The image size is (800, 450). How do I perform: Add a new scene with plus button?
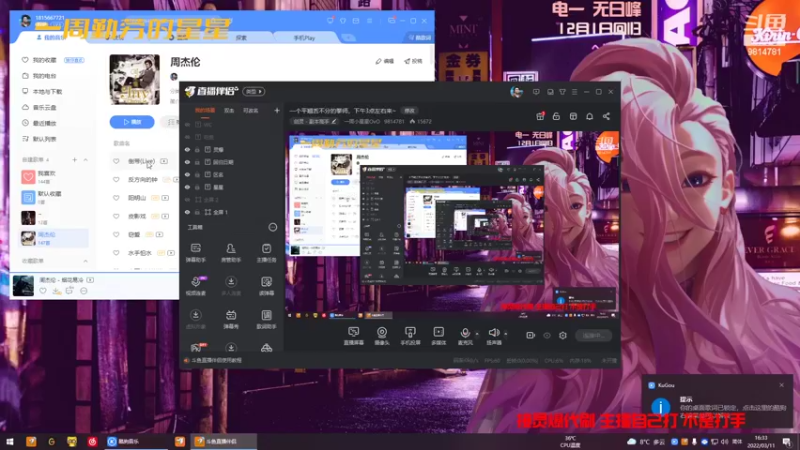coord(277,110)
